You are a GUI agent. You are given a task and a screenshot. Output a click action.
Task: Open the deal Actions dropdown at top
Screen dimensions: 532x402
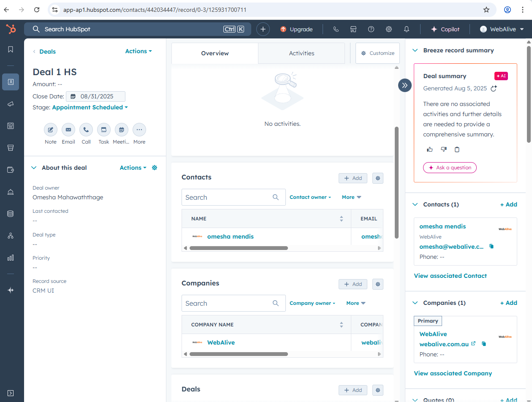coord(138,51)
